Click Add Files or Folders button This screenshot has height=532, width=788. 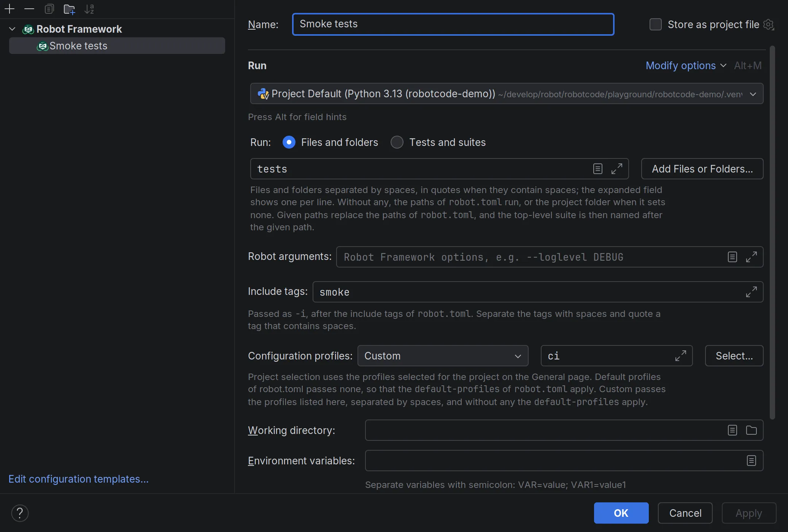click(702, 169)
